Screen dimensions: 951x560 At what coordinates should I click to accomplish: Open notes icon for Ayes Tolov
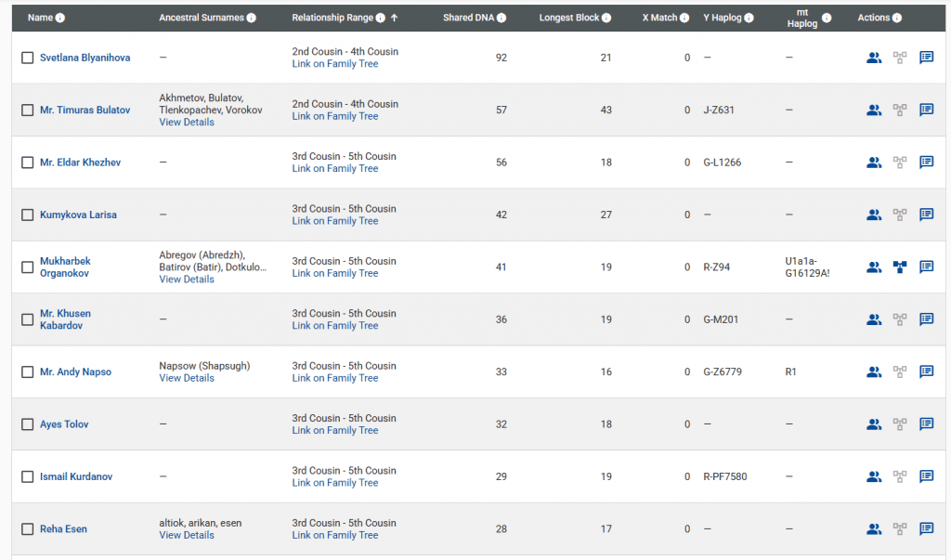(x=926, y=424)
